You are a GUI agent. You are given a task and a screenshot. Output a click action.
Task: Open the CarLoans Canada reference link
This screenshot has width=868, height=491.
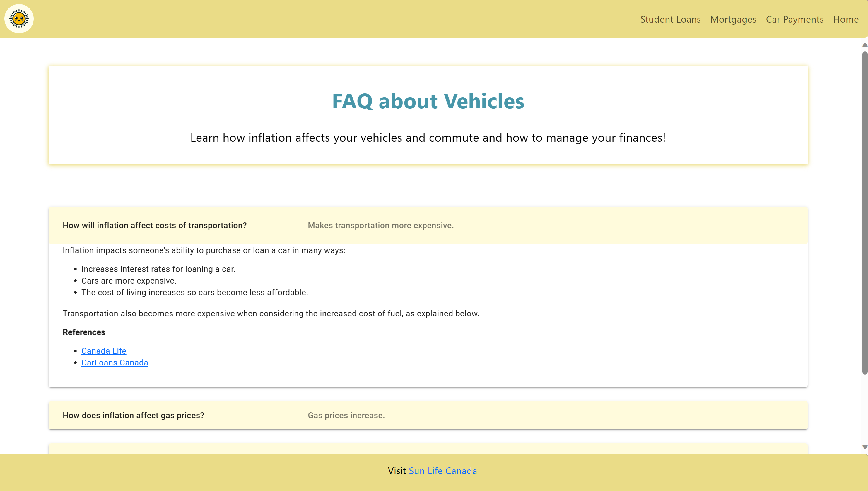[x=115, y=363]
